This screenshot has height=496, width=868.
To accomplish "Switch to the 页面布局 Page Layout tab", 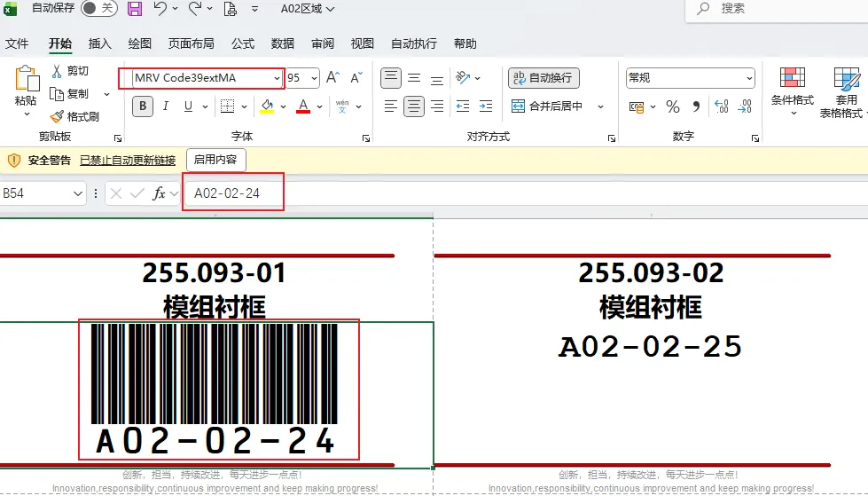I will coord(191,43).
